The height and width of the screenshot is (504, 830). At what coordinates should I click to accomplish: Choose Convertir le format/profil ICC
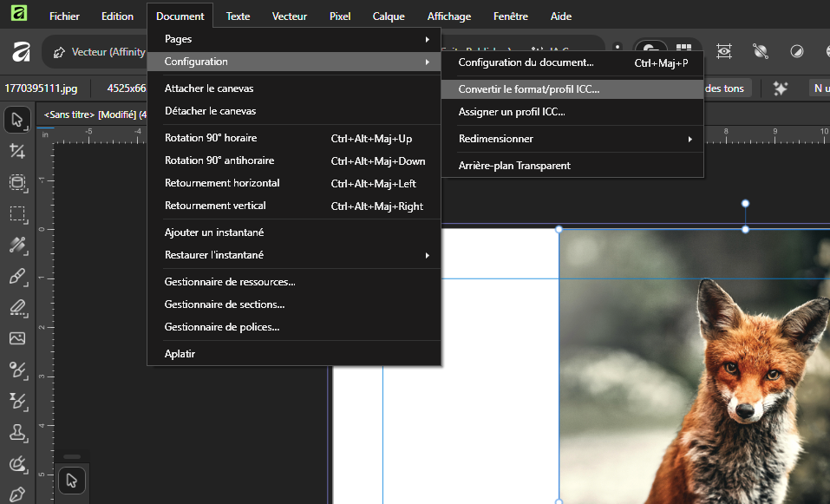(x=528, y=88)
